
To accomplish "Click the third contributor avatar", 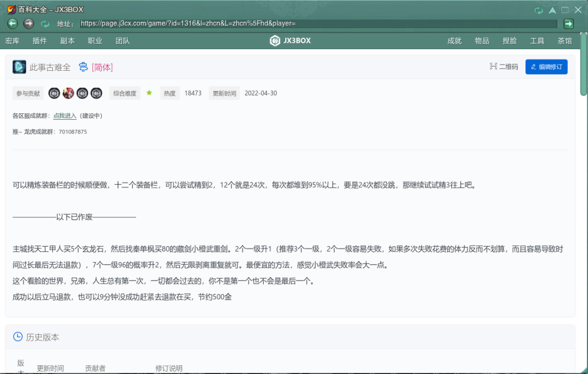I will (x=82, y=93).
